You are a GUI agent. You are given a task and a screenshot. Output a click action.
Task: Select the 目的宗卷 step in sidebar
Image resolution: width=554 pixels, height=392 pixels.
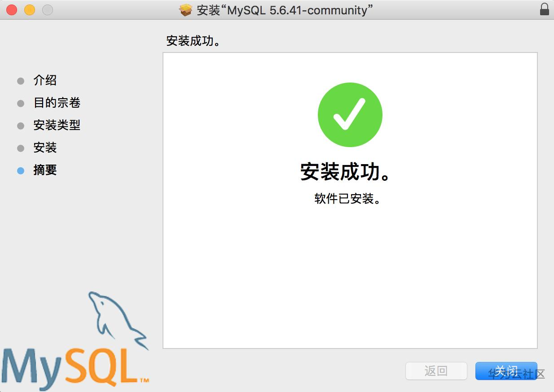pos(57,103)
